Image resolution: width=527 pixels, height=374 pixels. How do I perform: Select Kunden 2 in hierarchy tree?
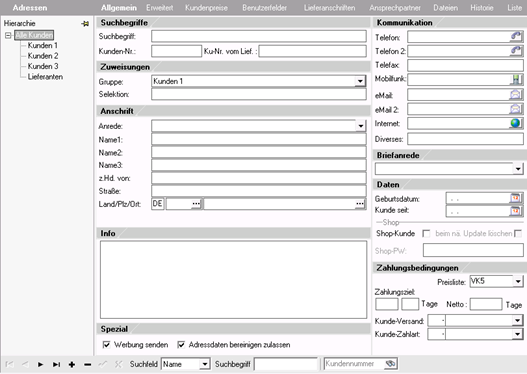pyautogui.click(x=43, y=56)
